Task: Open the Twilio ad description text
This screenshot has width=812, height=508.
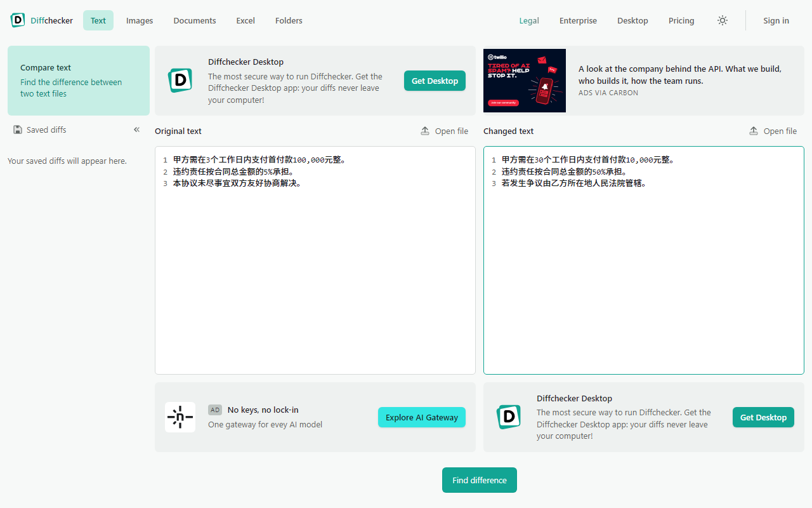Action: coord(680,75)
